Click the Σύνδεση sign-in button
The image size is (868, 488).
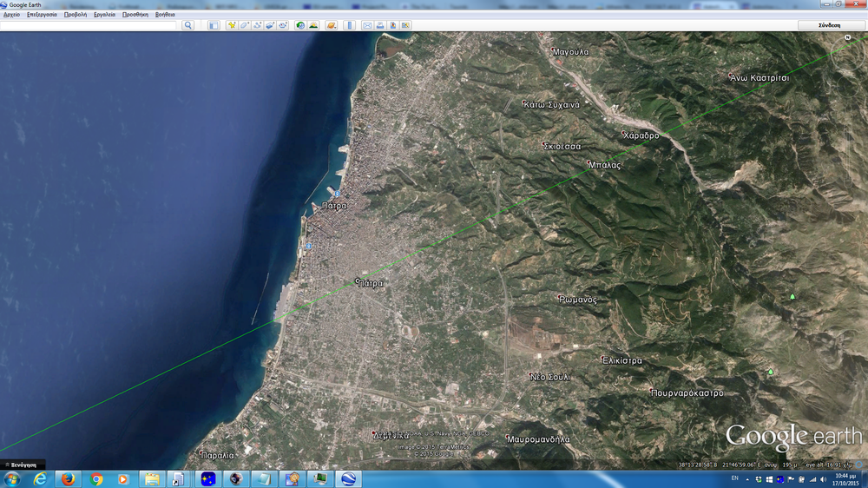tap(830, 25)
